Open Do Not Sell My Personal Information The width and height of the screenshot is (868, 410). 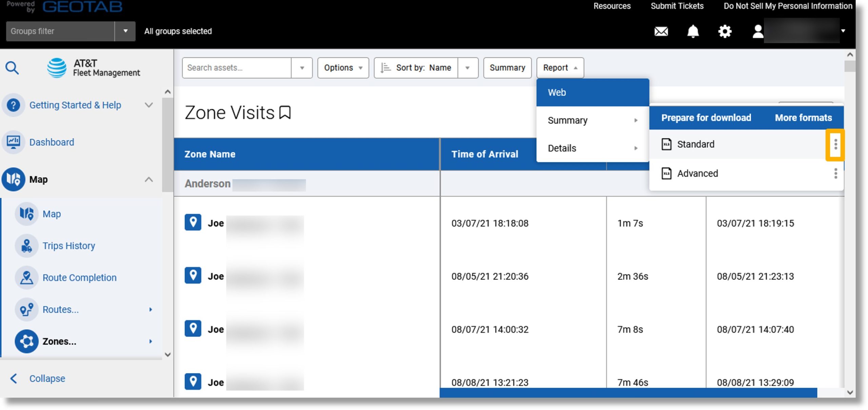tap(788, 6)
